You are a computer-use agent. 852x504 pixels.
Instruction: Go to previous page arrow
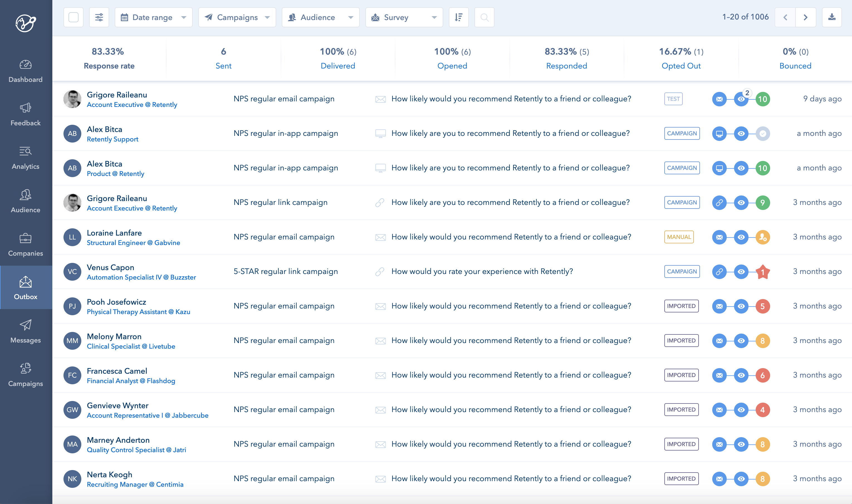tap(785, 17)
